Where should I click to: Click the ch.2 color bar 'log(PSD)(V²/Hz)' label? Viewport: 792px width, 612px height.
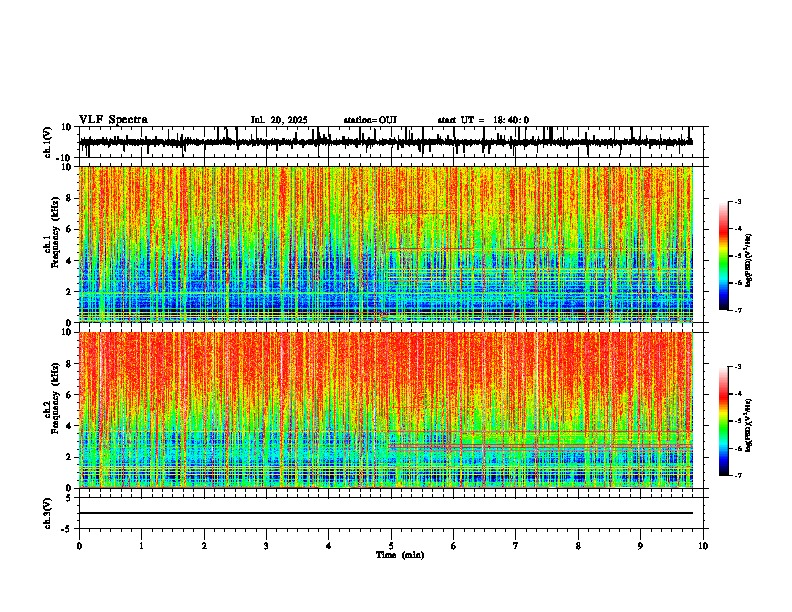749,425
